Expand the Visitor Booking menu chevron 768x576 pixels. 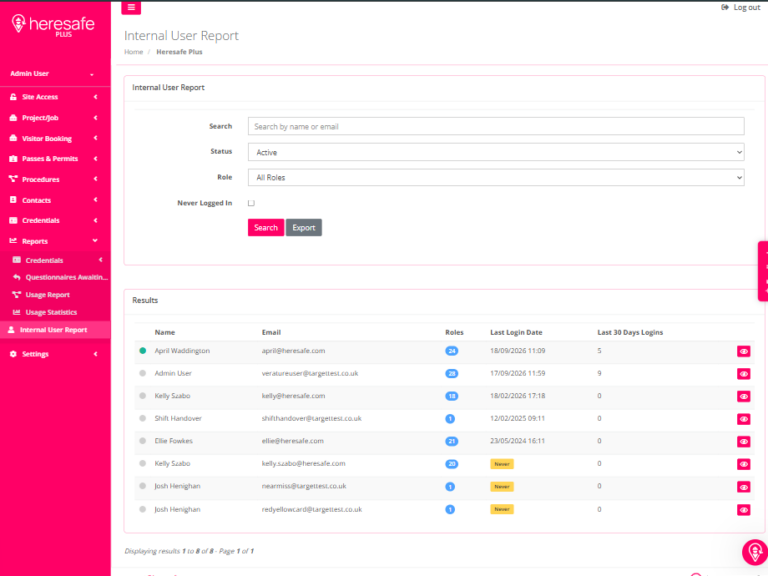pyautogui.click(x=96, y=138)
